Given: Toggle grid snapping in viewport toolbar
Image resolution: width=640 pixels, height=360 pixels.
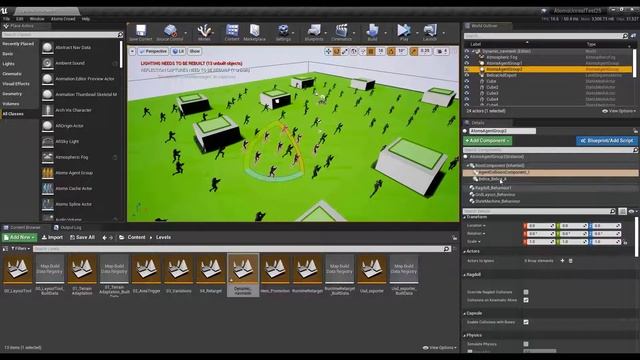Looking at the screenshot, I should (x=371, y=51).
